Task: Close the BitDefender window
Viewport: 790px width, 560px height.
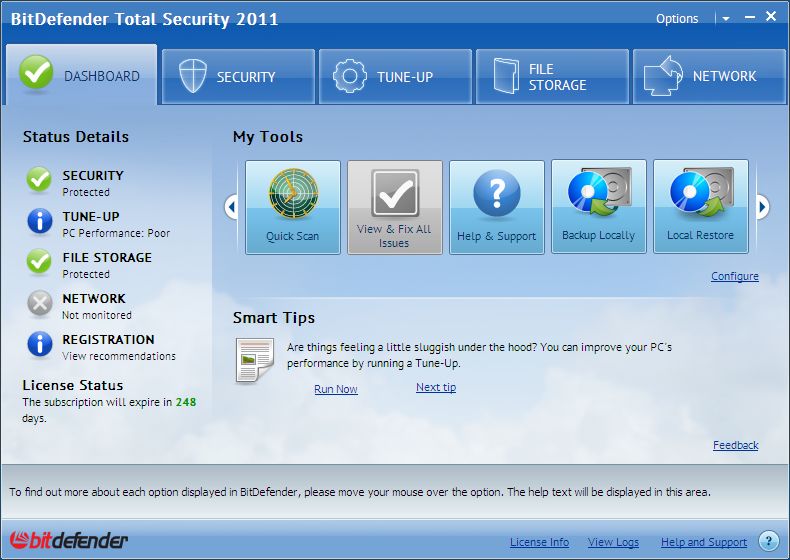Action: 771,17
